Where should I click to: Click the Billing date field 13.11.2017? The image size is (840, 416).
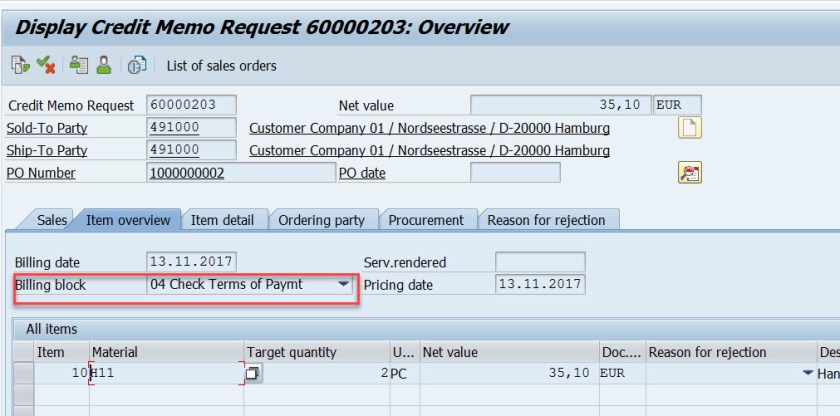pos(191,262)
